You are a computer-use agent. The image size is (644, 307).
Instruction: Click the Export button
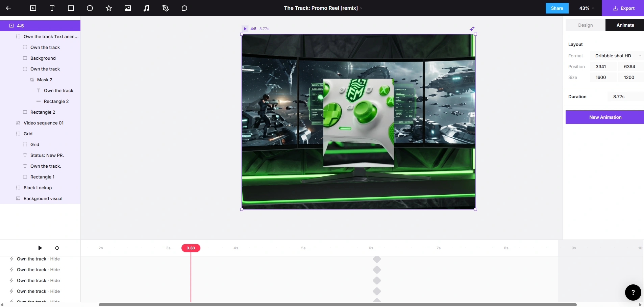(623, 8)
